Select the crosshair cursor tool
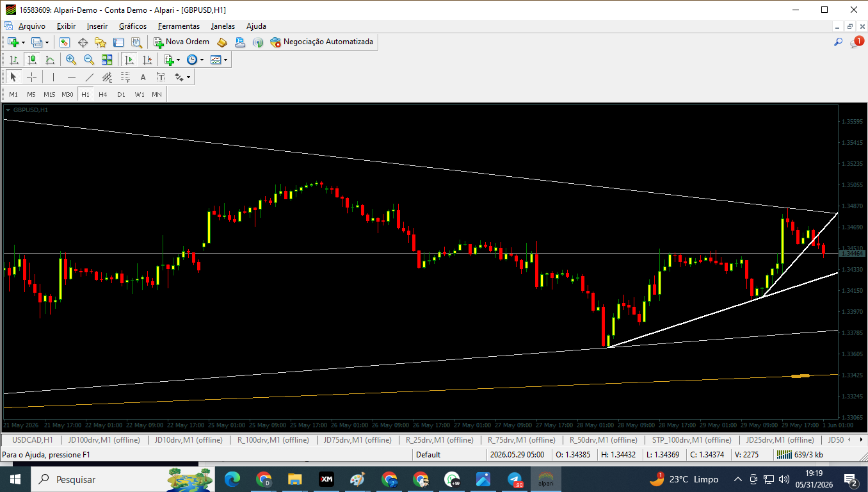The image size is (868, 492). [31, 77]
